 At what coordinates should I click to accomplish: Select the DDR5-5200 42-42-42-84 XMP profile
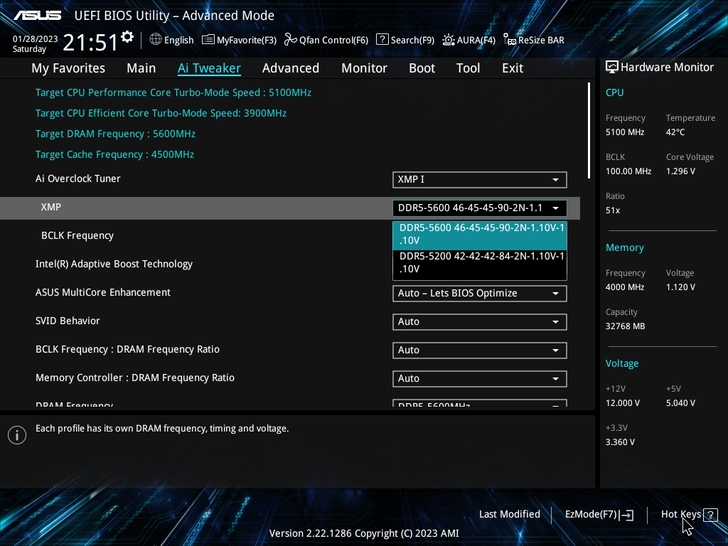point(480,262)
